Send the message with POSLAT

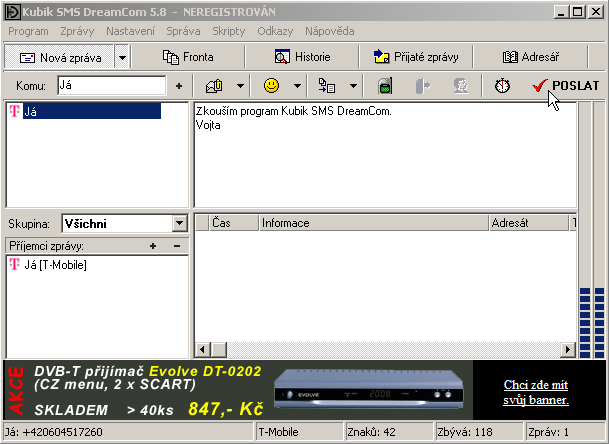click(x=565, y=85)
